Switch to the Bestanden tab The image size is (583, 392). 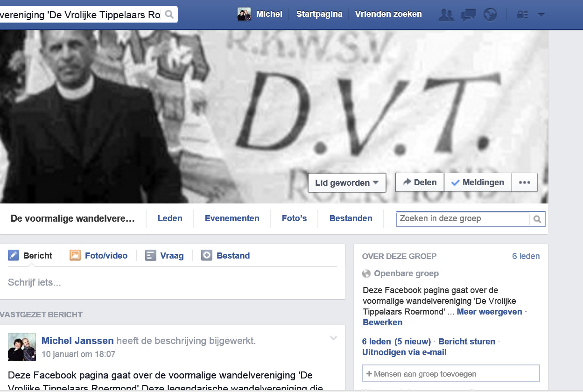point(351,218)
